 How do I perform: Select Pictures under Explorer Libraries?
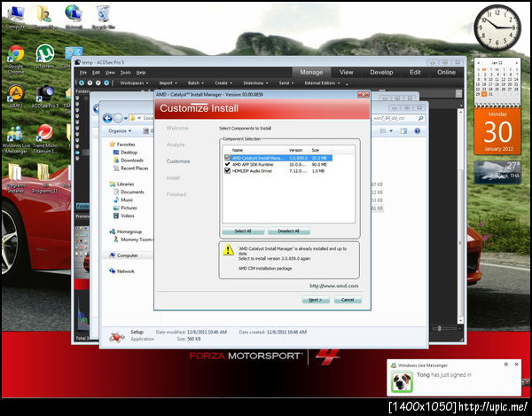pos(126,208)
